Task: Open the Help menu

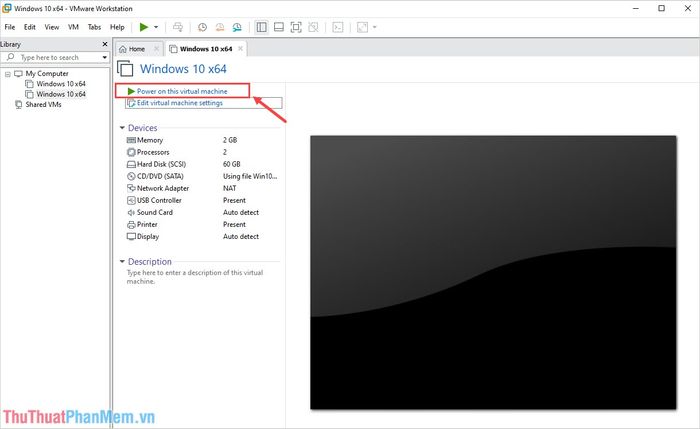Action: click(117, 27)
